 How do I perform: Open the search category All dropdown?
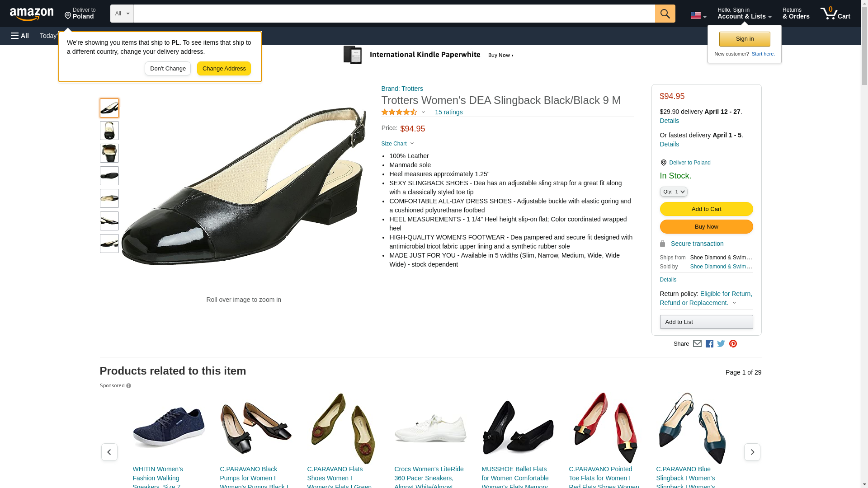(122, 14)
